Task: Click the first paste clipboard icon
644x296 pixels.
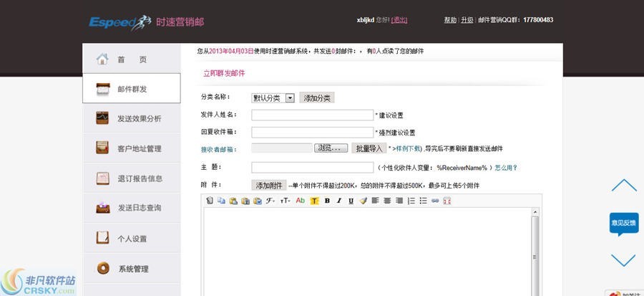Action: coord(233,201)
